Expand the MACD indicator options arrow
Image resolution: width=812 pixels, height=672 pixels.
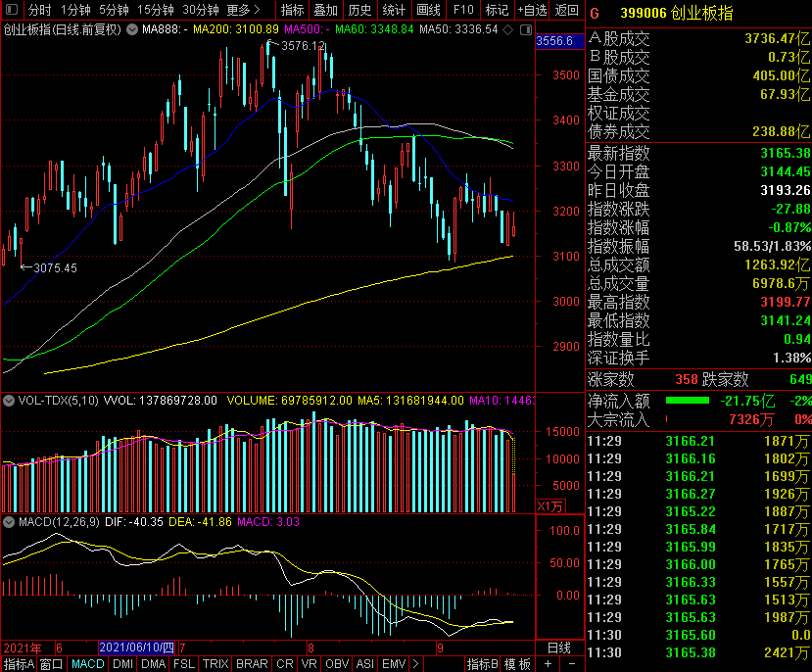tap(8, 522)
